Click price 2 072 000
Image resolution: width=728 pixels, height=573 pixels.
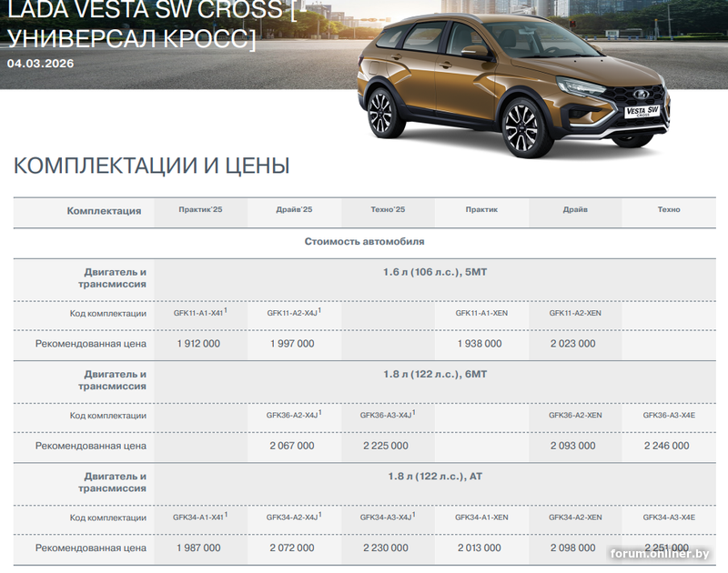292,548
